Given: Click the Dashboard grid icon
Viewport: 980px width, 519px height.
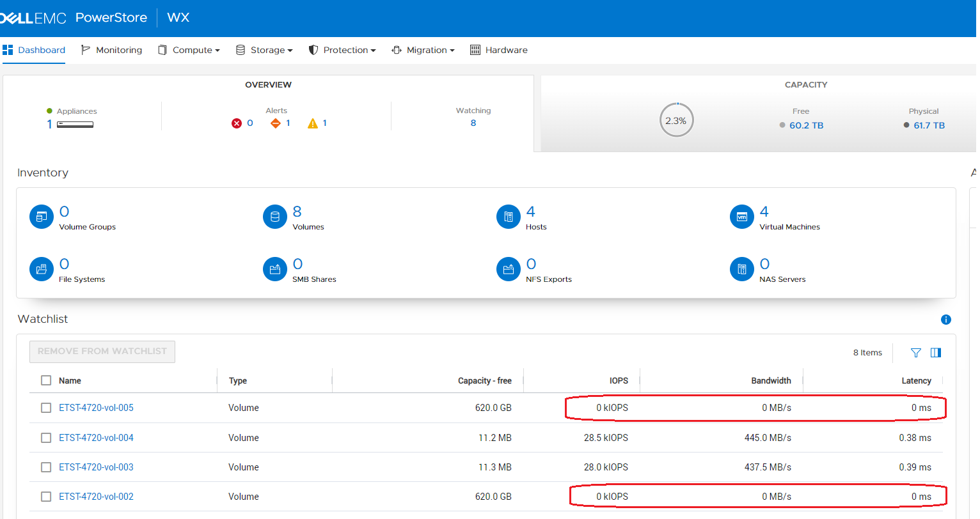Looking at the screenshot, I should 8,50.
